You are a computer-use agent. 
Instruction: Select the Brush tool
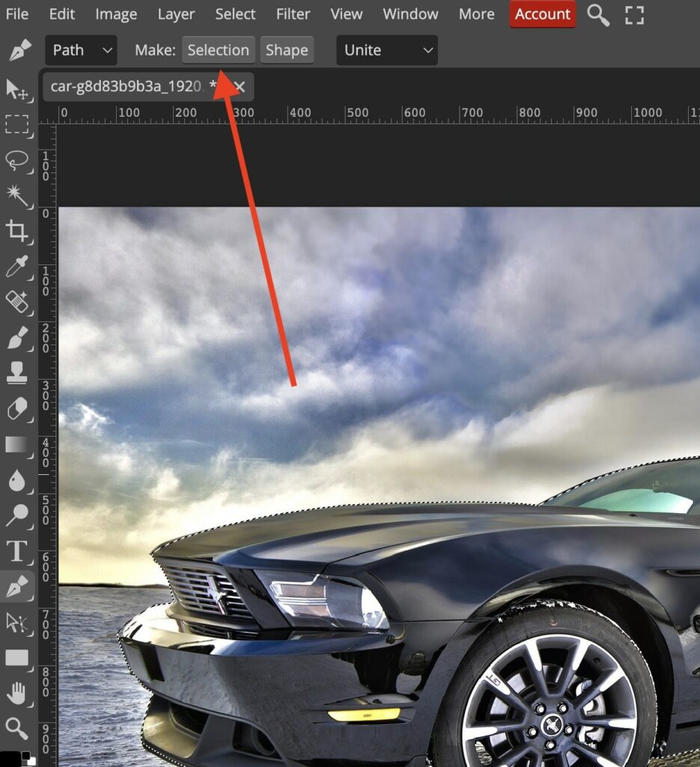[17, 338]
